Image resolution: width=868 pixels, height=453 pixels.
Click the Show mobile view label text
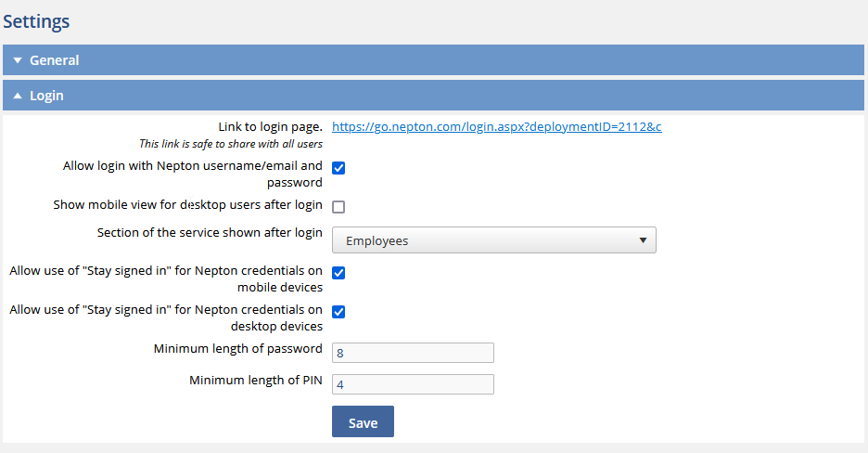coord(187,205)
